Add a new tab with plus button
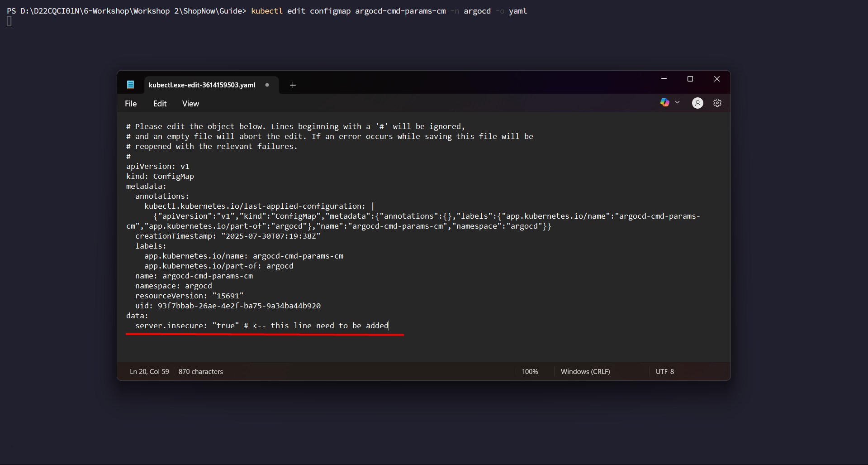Image resolution: width=868 pixels, height=465 pixels. point(293,85)
